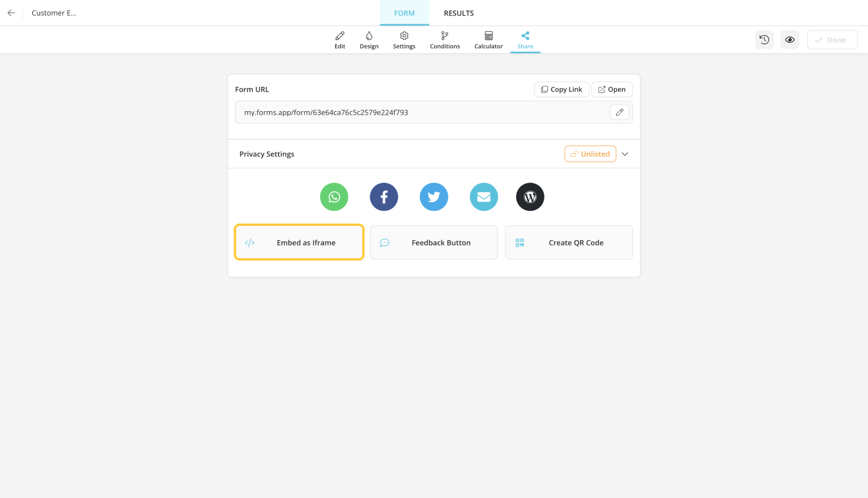This screenshot has width=868, height=498.
Task: Open the Conditions toolbar tab
Action: [x=444, y=40]
